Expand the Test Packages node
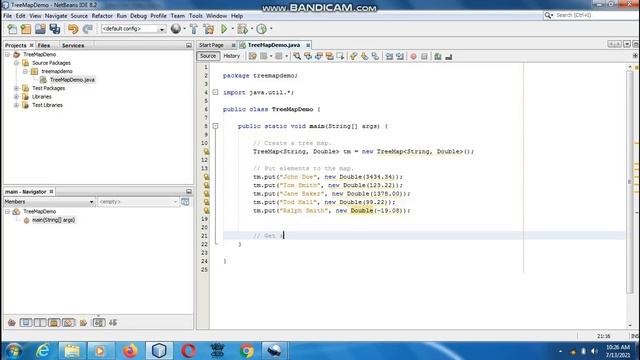Image resolution: width=640 pixels, height=360 pixels. (x=16, y=88)
